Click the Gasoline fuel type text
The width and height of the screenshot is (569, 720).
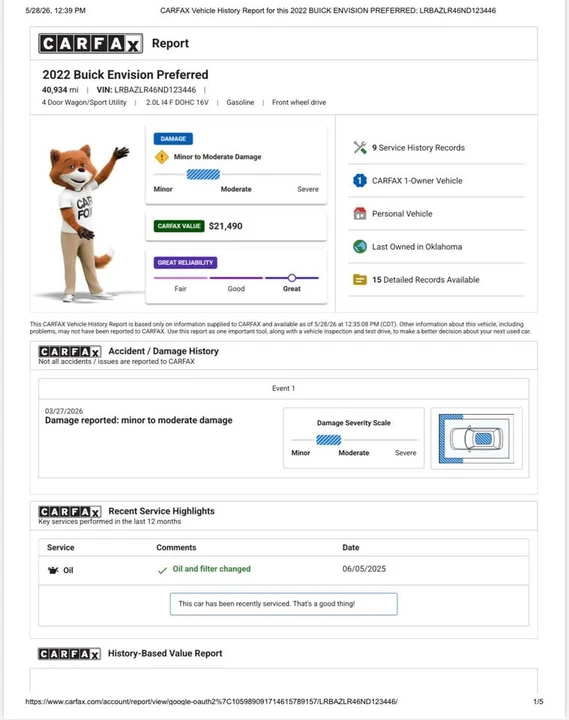click(x=240, y=102)
